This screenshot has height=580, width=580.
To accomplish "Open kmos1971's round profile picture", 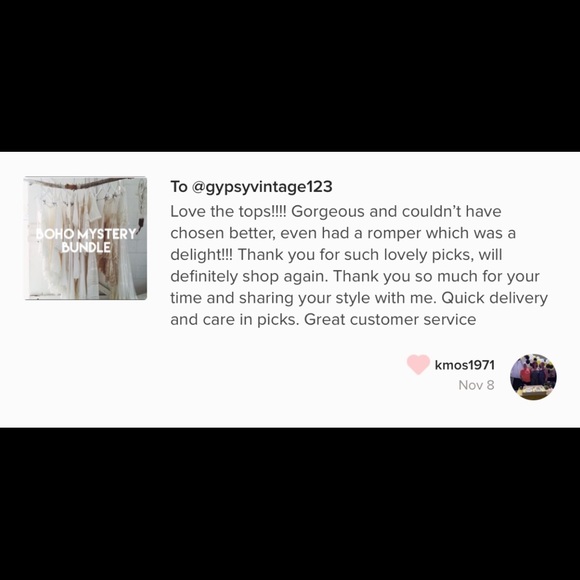I will pyautogui.click(x=533, y=377).
